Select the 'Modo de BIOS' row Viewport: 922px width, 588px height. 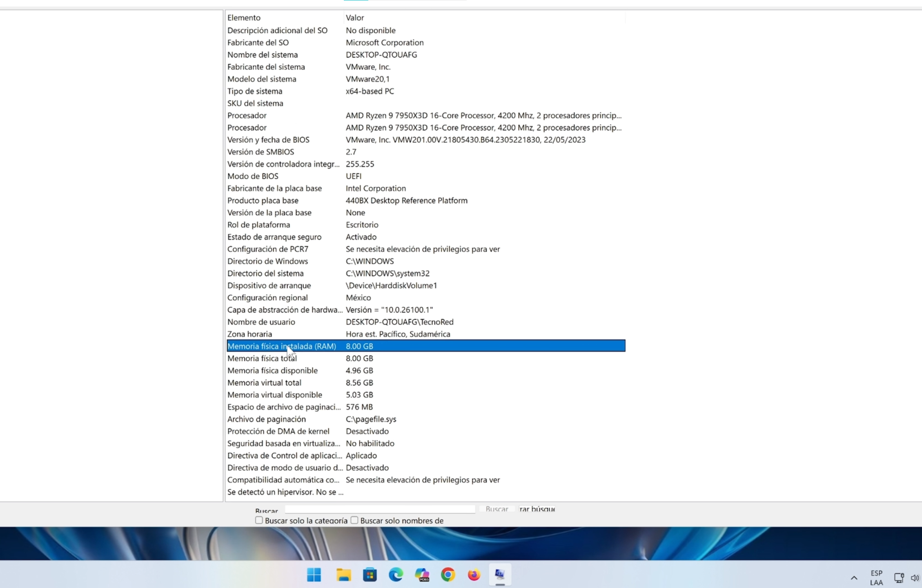426,176
